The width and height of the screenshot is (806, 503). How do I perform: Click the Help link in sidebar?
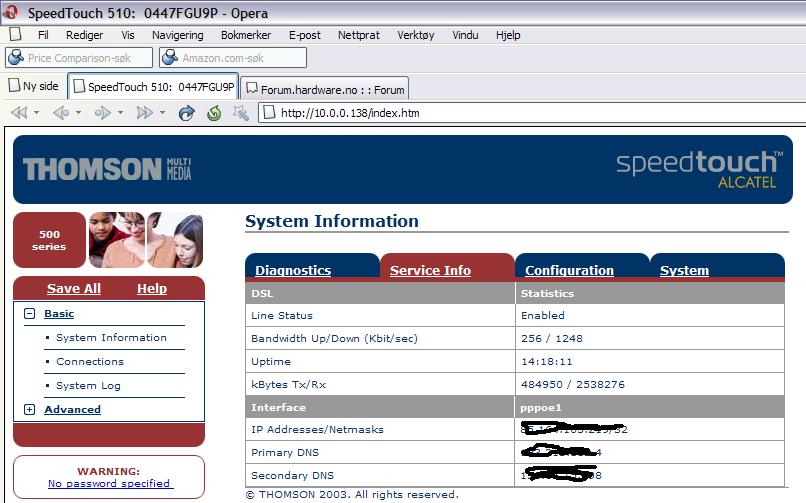(152, 288)
